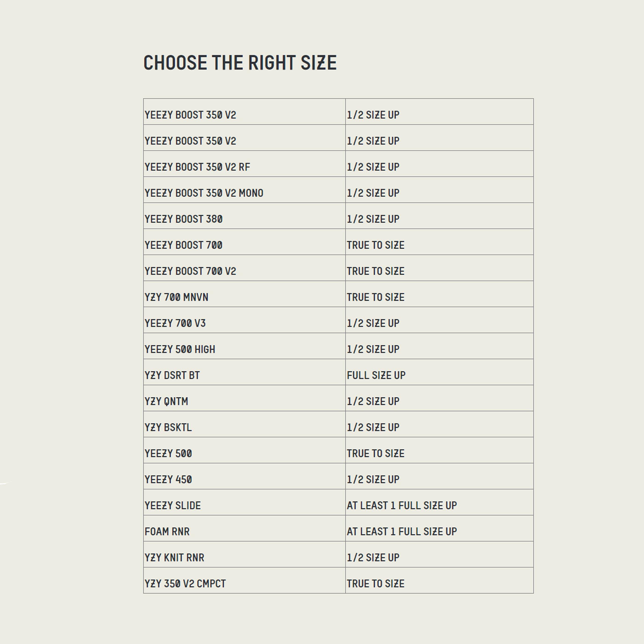This screenshot has height=644, width=644.
Task: Click the "Choose the Right Size" heading
Action: click(240, 63)
